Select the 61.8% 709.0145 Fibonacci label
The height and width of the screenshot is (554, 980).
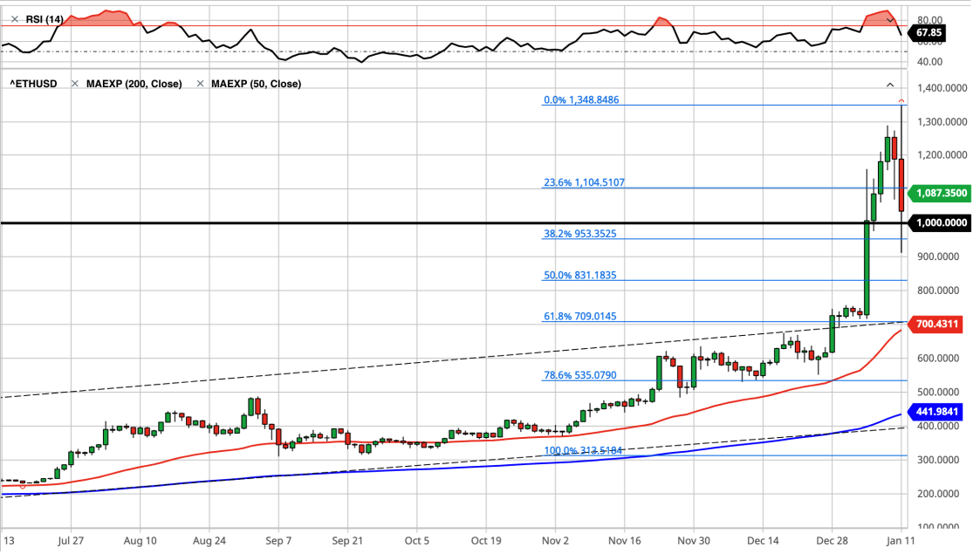[580, 316]
